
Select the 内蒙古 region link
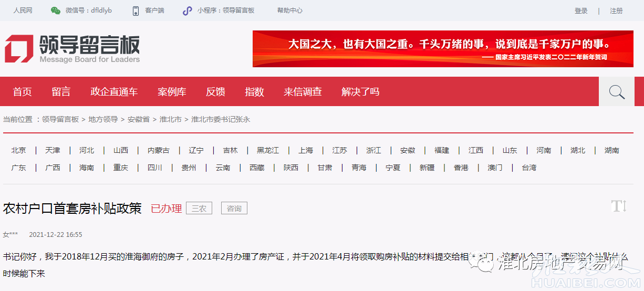159,150
